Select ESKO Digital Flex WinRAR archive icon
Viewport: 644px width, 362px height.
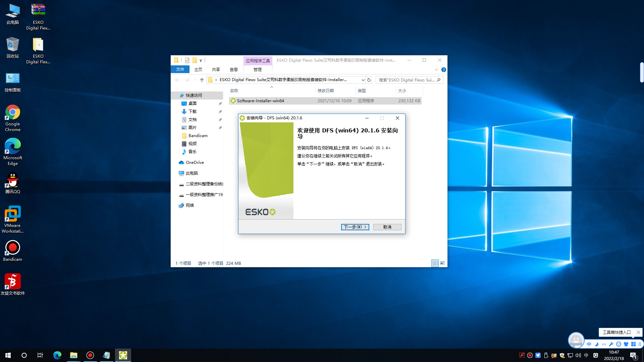pyautogui.click(x=38, y=17)
